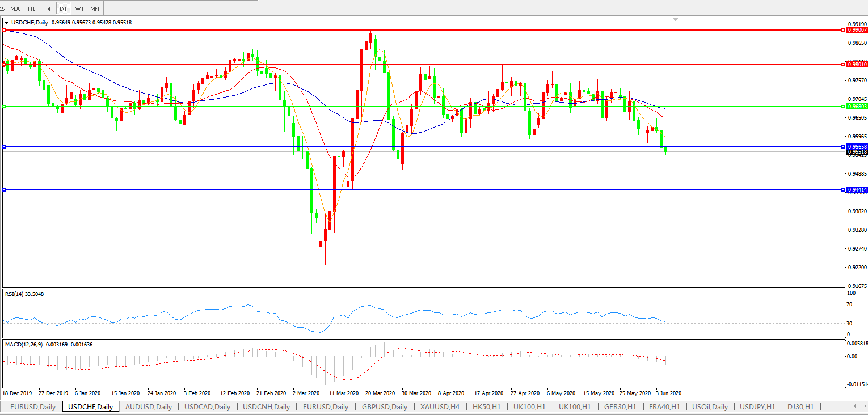Switch timeframe to M30

15,9
